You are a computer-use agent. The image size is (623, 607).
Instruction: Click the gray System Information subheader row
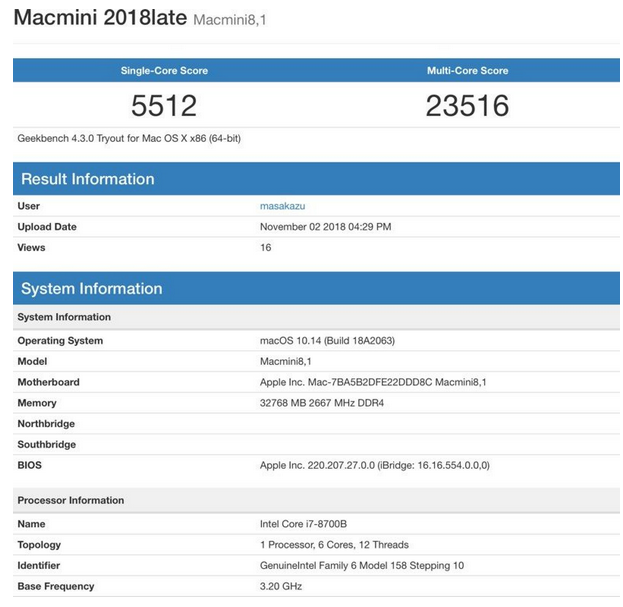coord(316,317)
